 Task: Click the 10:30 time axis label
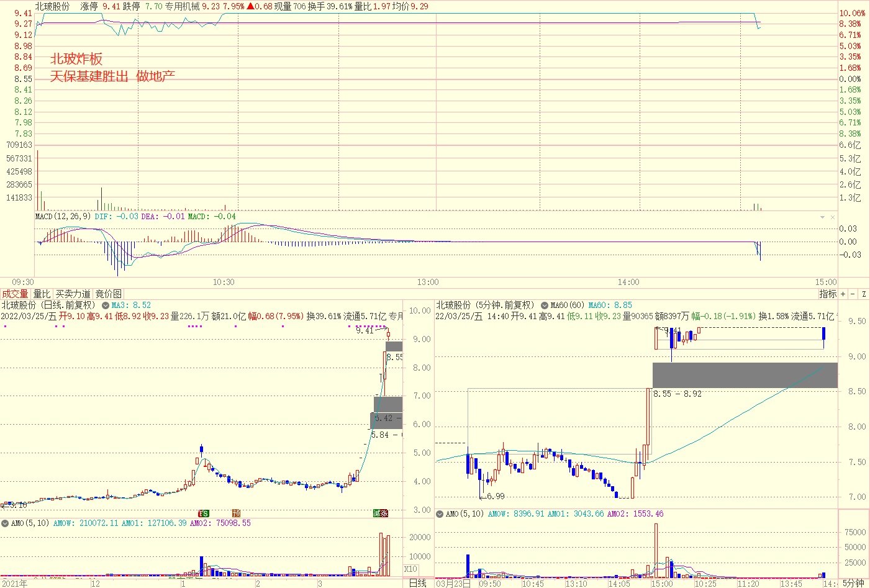coord(224,282)
